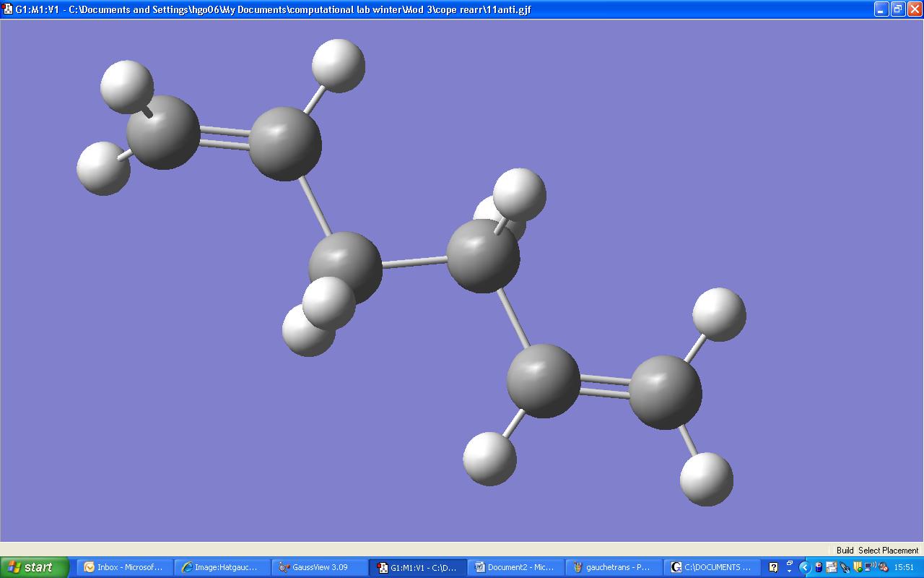Click the 'Build' status bar label
The height and width of the screenshot is (578, 924).
coord(845,551)
